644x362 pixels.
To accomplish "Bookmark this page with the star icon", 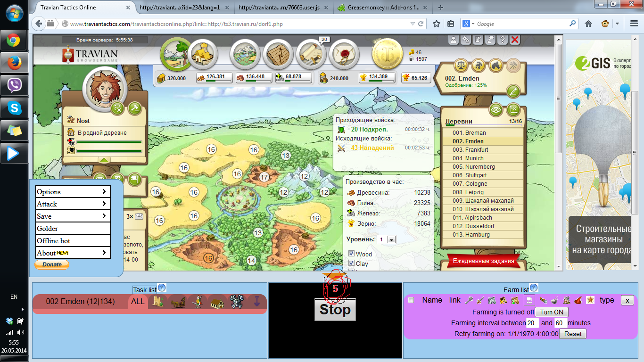I will [x=437, y=24].
